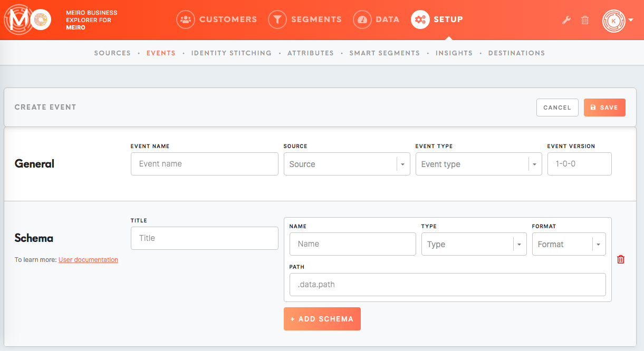Go to the Data section
The width and height of the screenshot is (644, 351).
point(387,19)
